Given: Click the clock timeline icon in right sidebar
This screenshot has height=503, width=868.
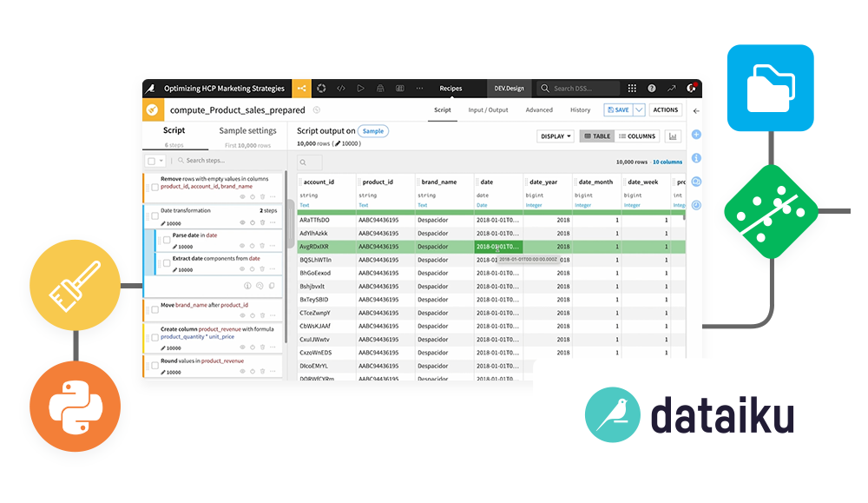Looking at the screenshot, I should coord(696,205).
